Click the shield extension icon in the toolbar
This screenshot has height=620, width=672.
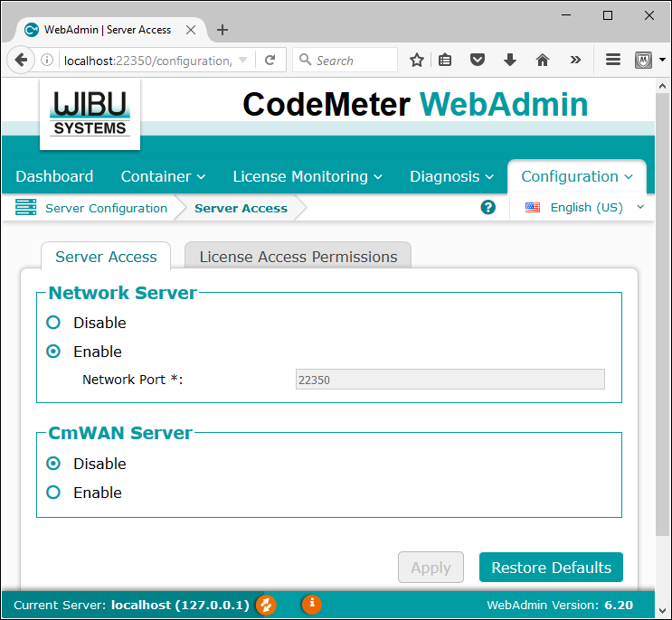pos(643,60)
